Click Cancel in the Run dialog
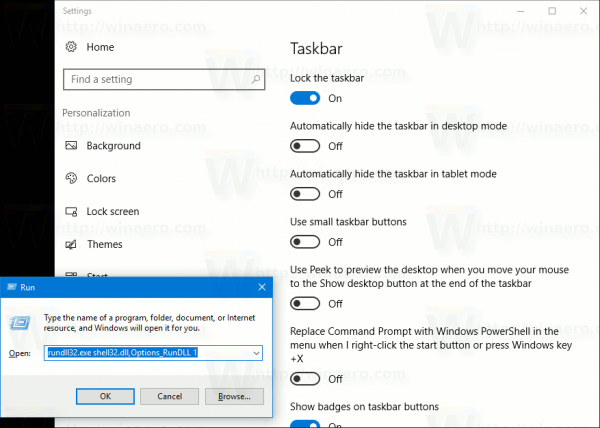 [170, 396]
